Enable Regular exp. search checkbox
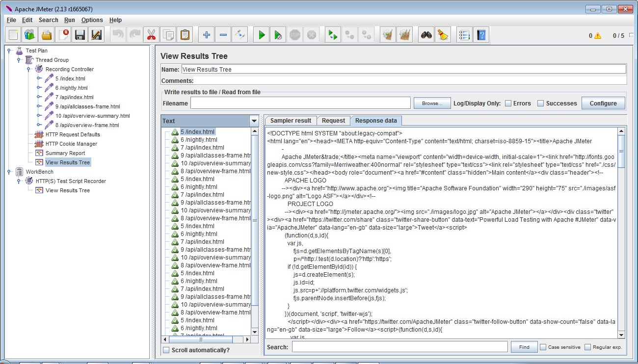Viewport: 638px width, 364px height. (x=588, y=347)
